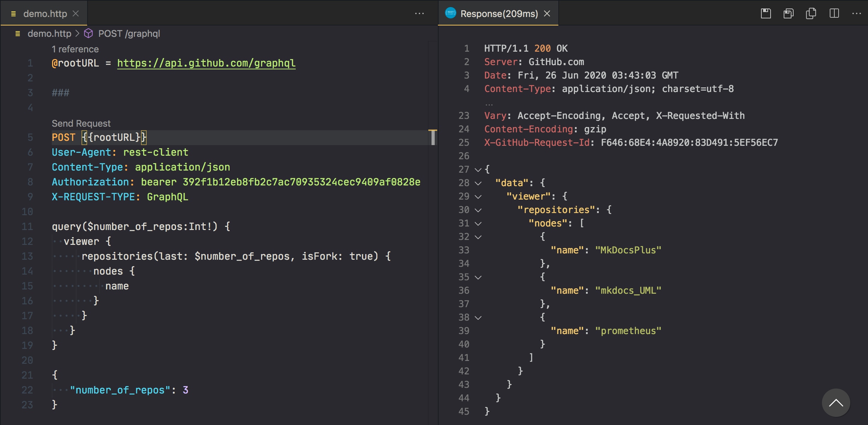The image size is (868, 425).
Task: Click Send Request above the POST line
Action: pyautogui.click(x=81, y=123)
